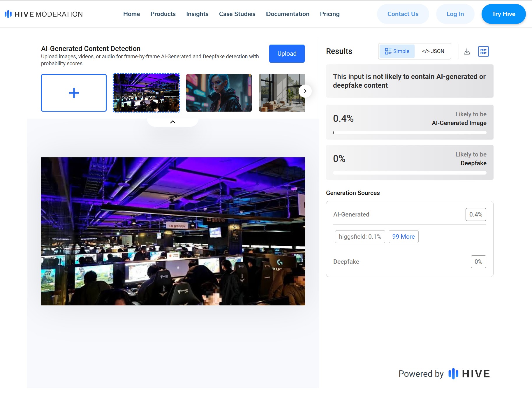The height and width of the screenshot is (394, 532).
Task: Click the Deepfake 0% score box
Action: (x=478, y=262)
